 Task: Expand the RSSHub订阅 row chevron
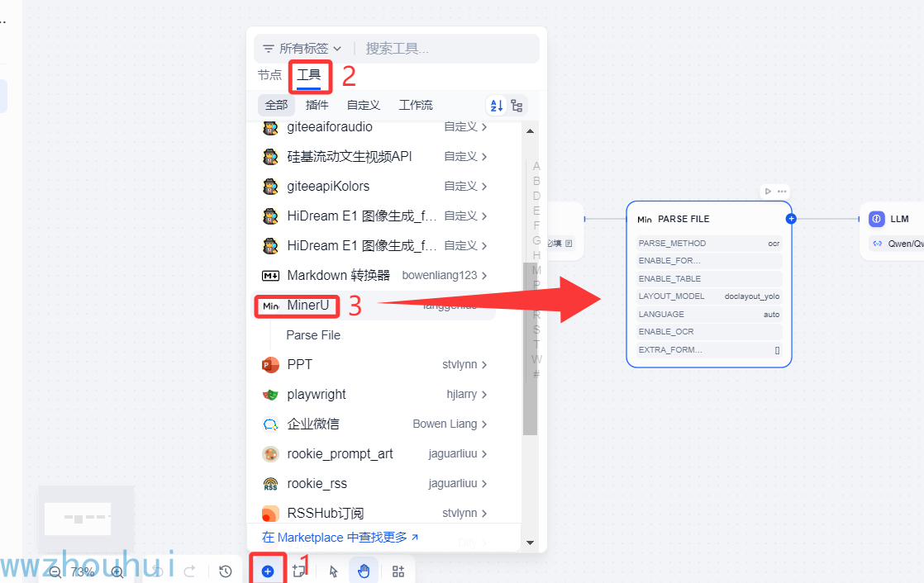pos(484,514)
